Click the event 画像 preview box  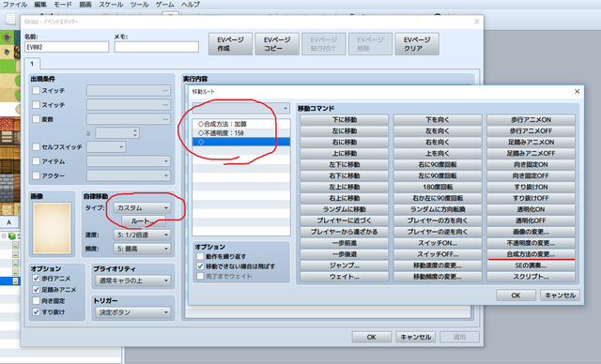[x=53, y=228]
